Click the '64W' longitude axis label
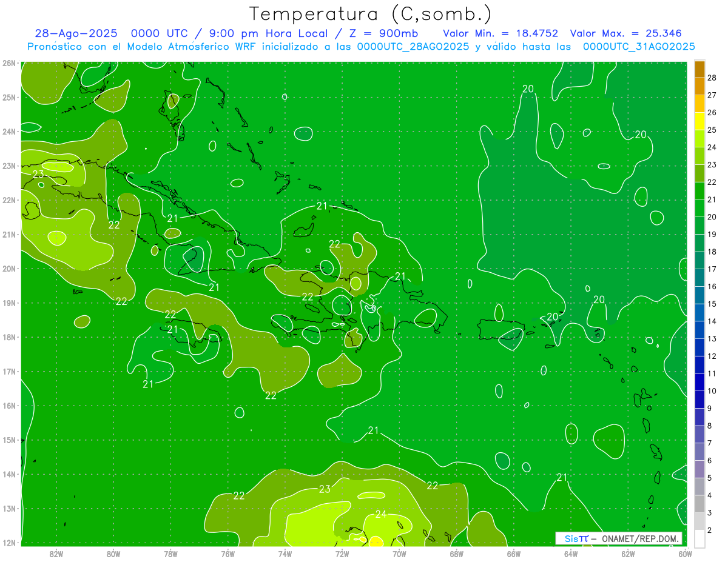Image resolution: width=728 pixels, height=562 pixels. (x=571, y=554)
